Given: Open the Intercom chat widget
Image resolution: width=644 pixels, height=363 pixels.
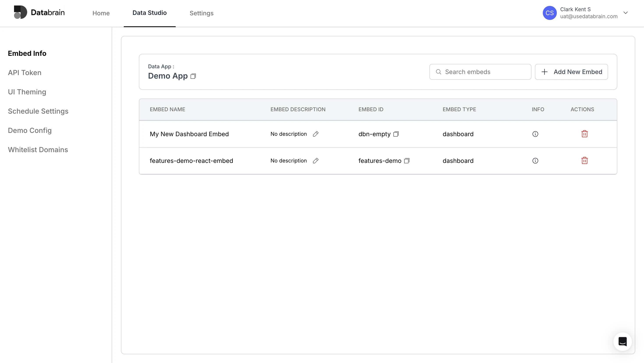Looking at the screenshot, I should tap(623, 342).
